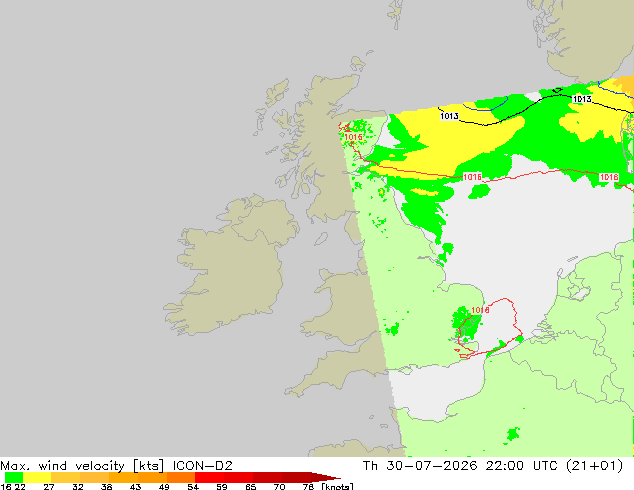Click the legend value '27'
The height and width of the screenshot is (490, 634).
click(x=49, y=487)
